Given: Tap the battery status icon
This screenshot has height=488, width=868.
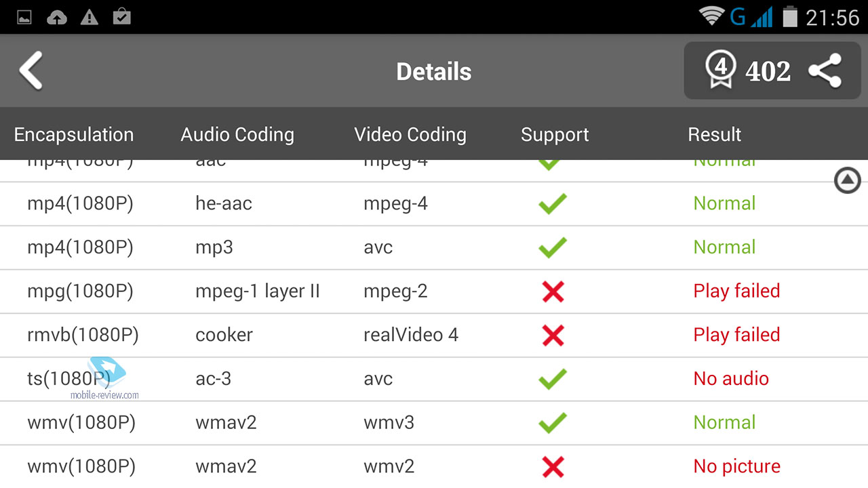Looking at the screenshot, I should click(790, 16).
